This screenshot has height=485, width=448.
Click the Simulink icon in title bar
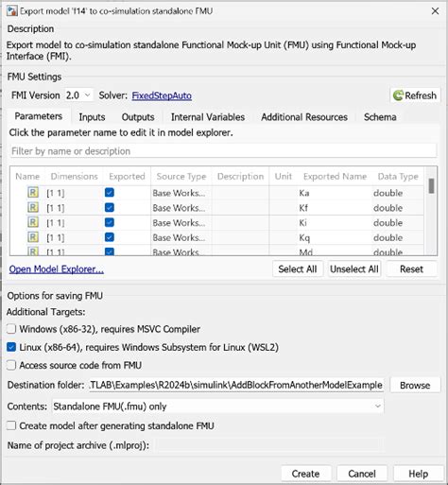[12, 11]
